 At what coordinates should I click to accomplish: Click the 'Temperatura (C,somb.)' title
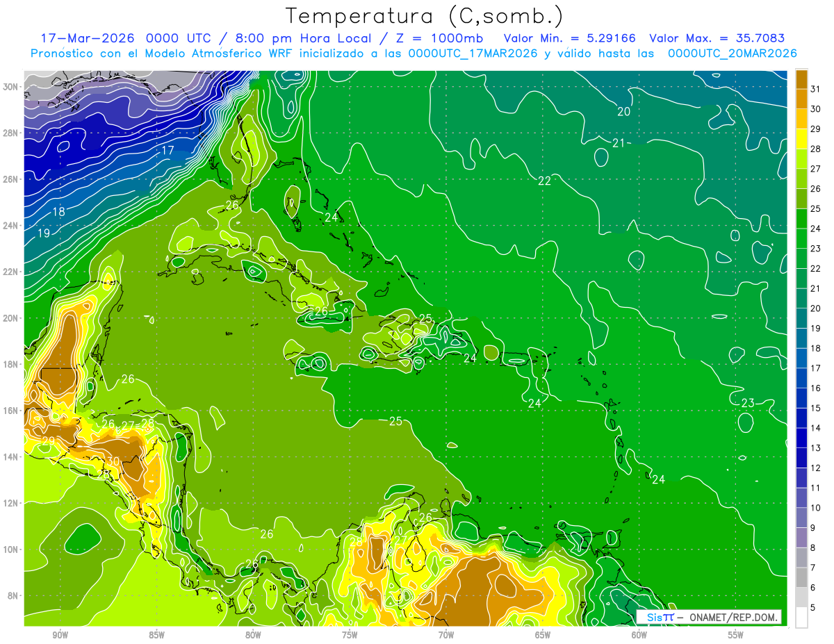tap(425, 16)
